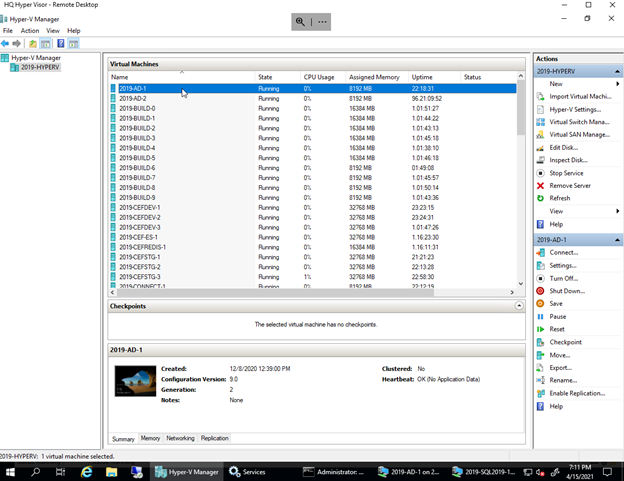Click the Back arrow toolbar icon
The image size is (624, 481).
point(5,43)
